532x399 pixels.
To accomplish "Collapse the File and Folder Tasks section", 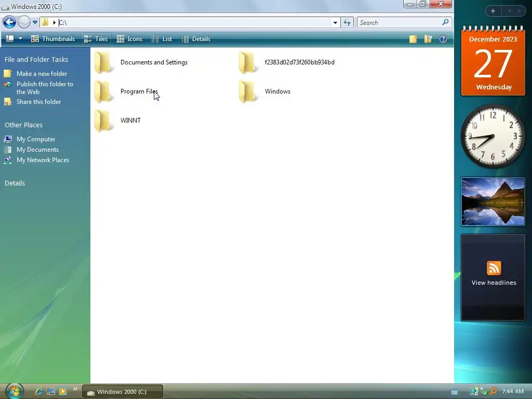I will pyautogui.click(x=36, y=59).
